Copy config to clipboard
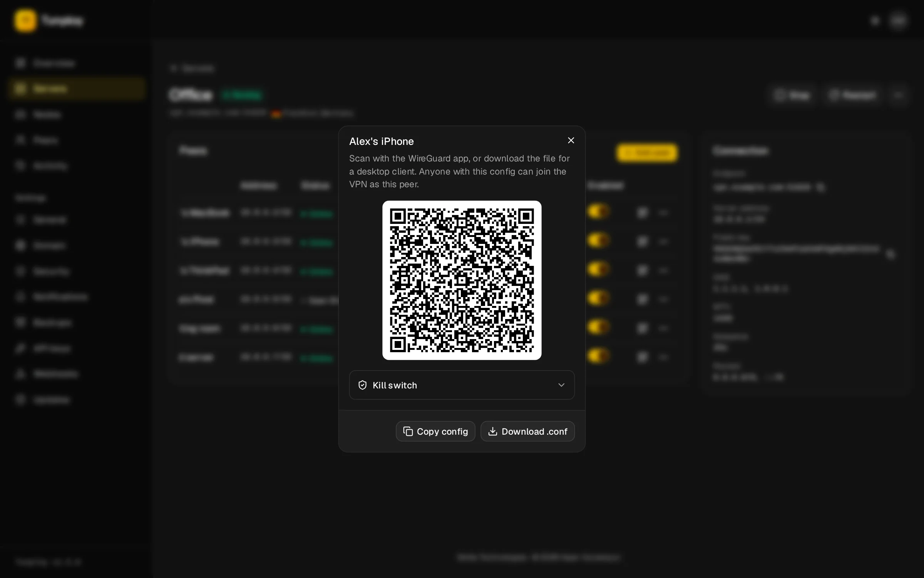The width and height of the screenshot is (924, 578). tap(435, 431)
